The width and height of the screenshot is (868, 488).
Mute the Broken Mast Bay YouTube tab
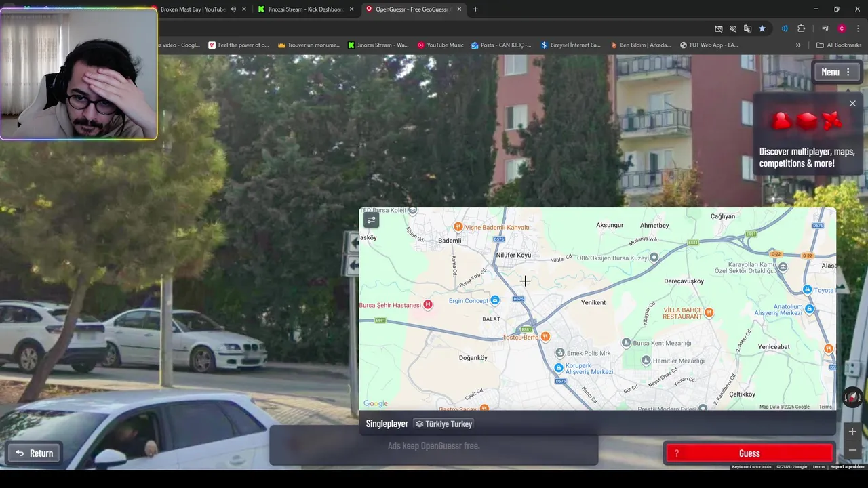[x=233, y=9]
